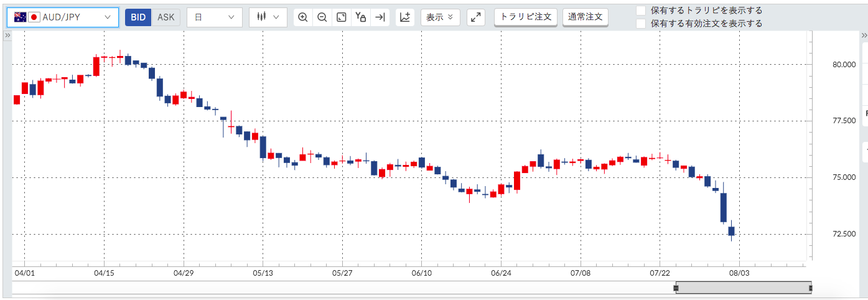Open the candlestick chart type dropdown
This screenshot has width=868, height=300.
[268, 17]
